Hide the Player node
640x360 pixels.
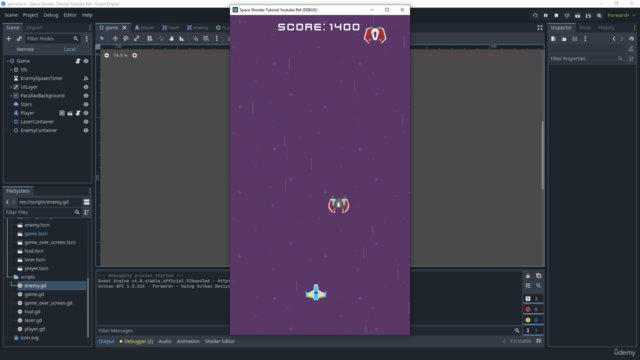[86, 113]
